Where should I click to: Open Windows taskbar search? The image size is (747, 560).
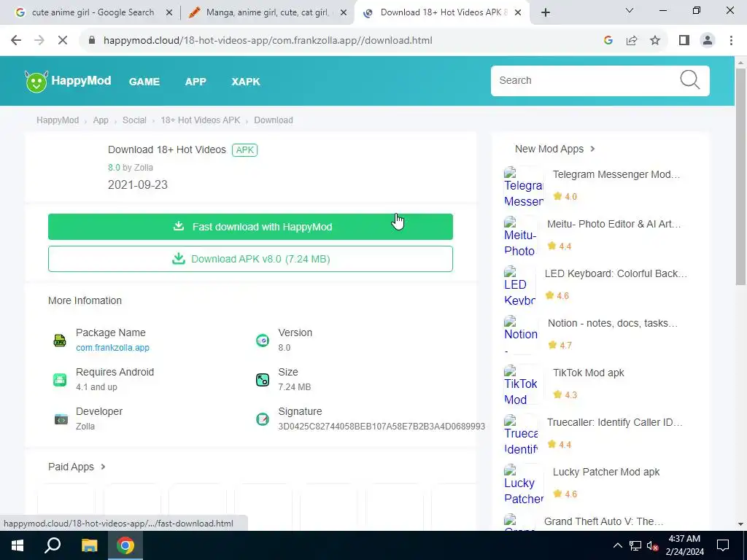pyautogui.click(x=53, y=545)
